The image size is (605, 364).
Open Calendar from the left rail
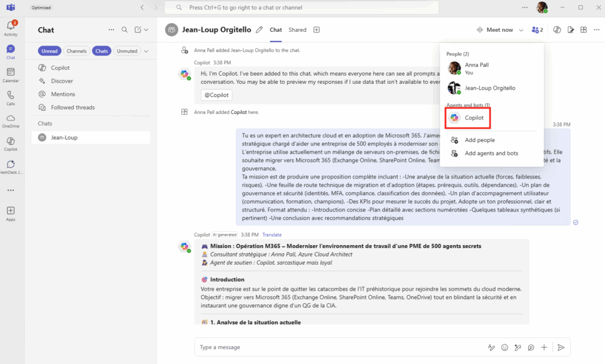(11, 74)
